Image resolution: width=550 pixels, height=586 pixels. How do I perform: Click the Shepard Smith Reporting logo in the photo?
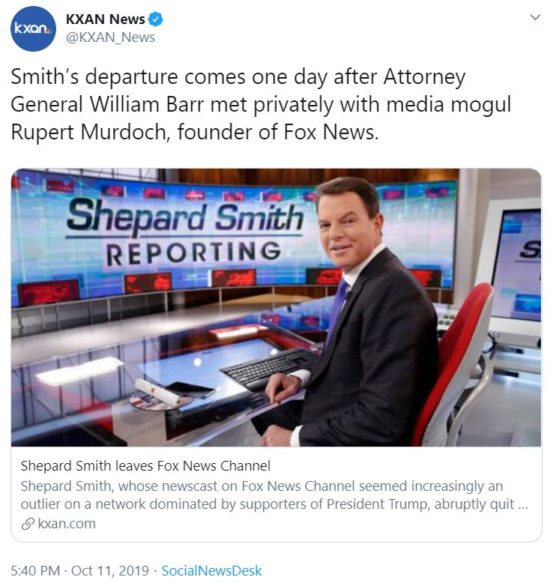(x=185, y=232)
